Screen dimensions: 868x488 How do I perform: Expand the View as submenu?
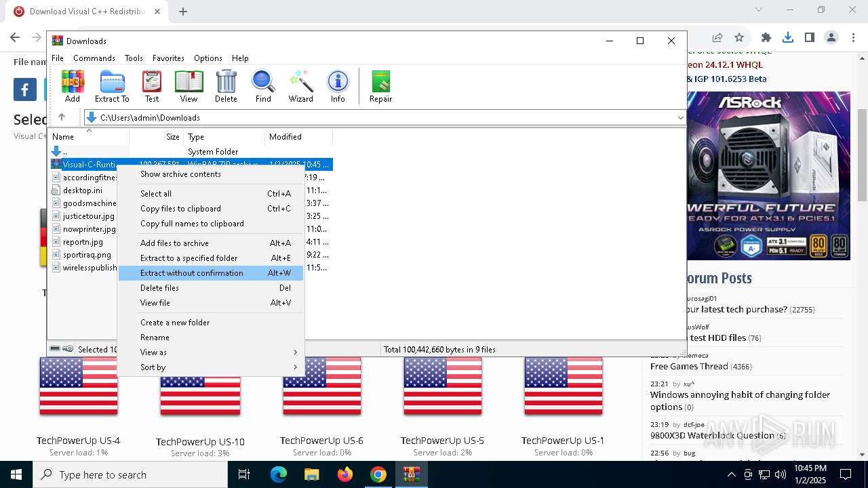click(211, 352)
